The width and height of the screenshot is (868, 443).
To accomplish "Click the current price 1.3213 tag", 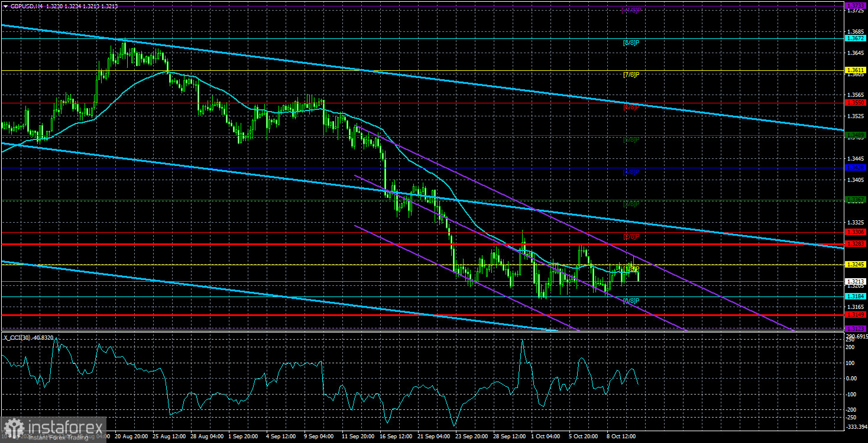I will [856, 281].
